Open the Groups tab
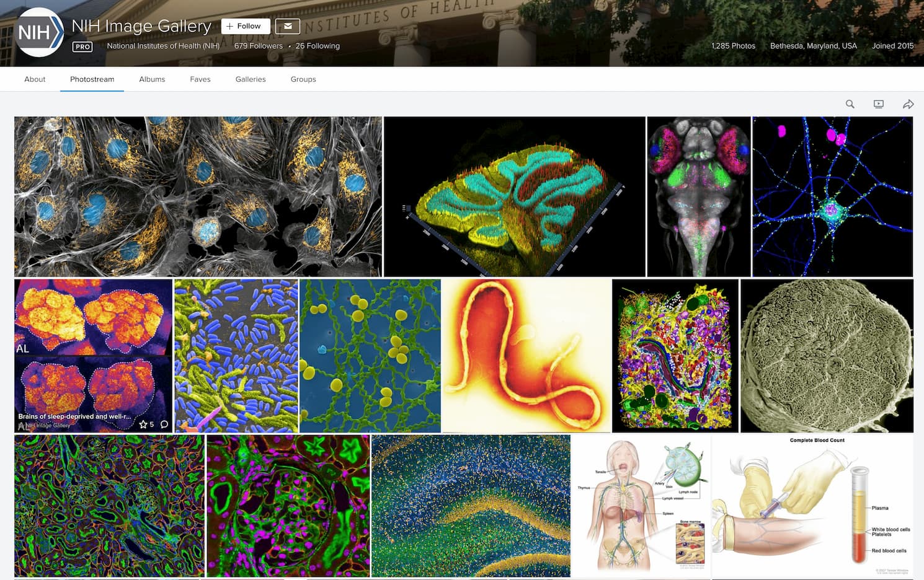The width and height of the screenshot is (924, 580). [x=303, y=79]
